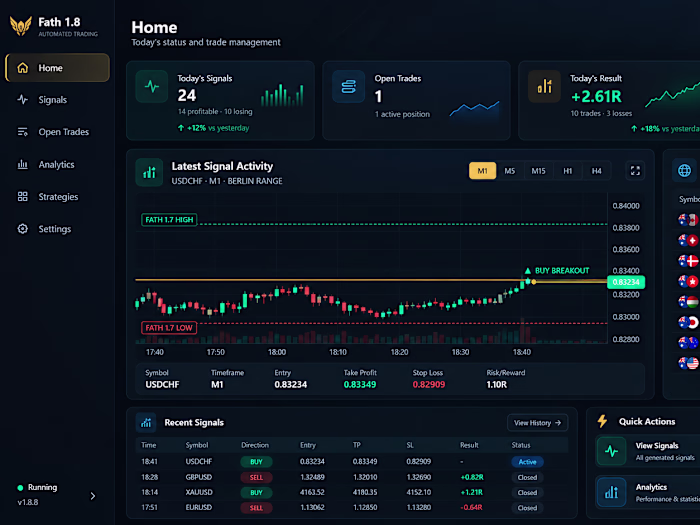The height and width of the screenshot is (525, 700).
Task: Click the +0.82R result value
Action: point(472,477)
